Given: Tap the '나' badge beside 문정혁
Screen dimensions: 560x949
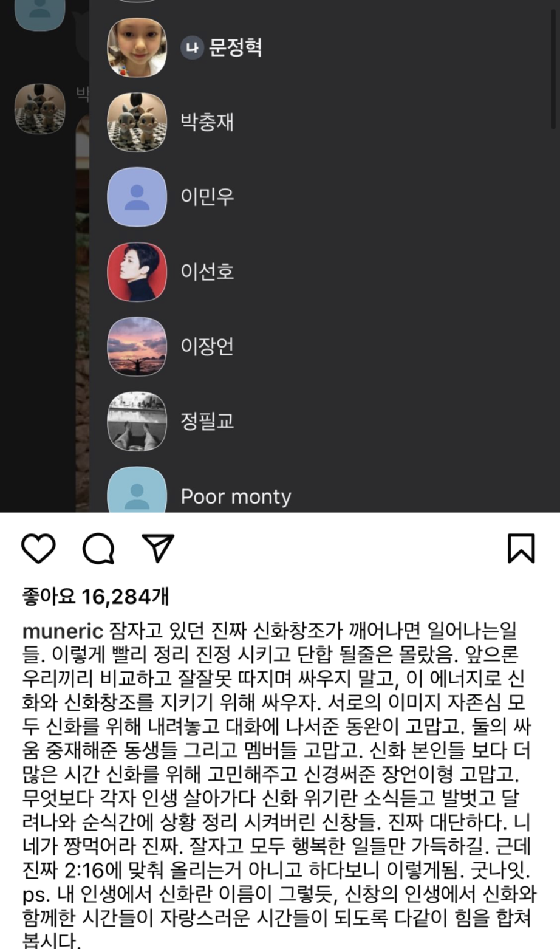Looking at the screenshot, I should coord(191,48).
